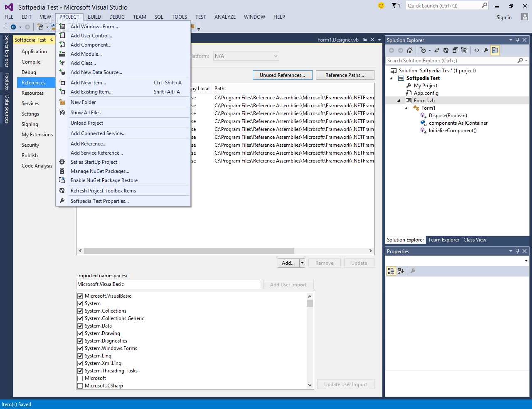Open the Properties object selector dropdown
Viewport: 532px width, 409px height.
pos(526,261)
